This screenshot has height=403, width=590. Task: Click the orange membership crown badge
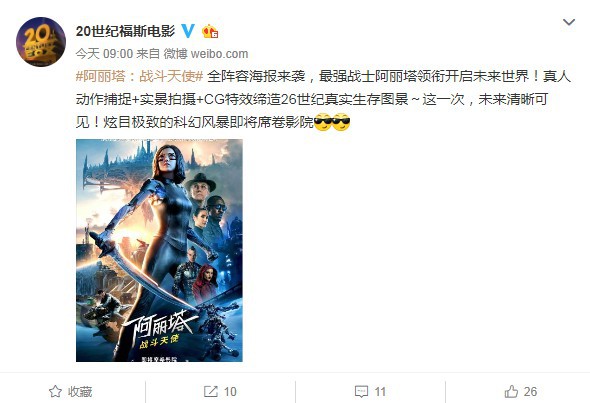210,31
